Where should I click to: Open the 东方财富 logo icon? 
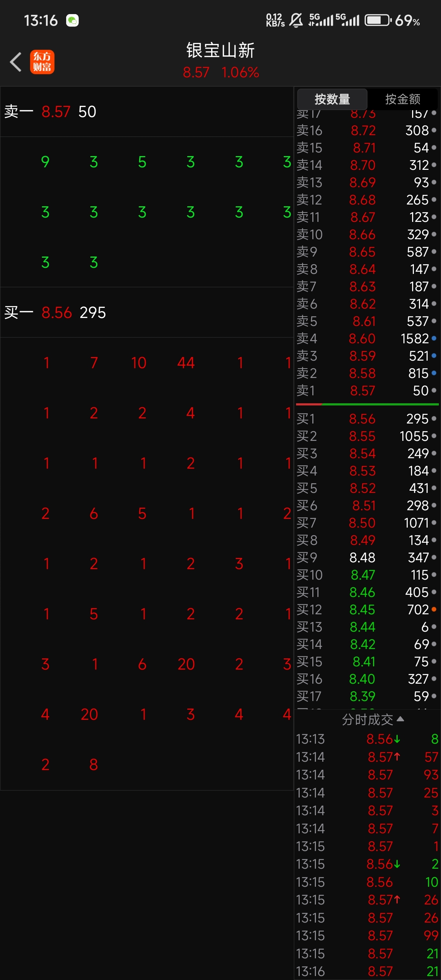[x=42, y=62]
